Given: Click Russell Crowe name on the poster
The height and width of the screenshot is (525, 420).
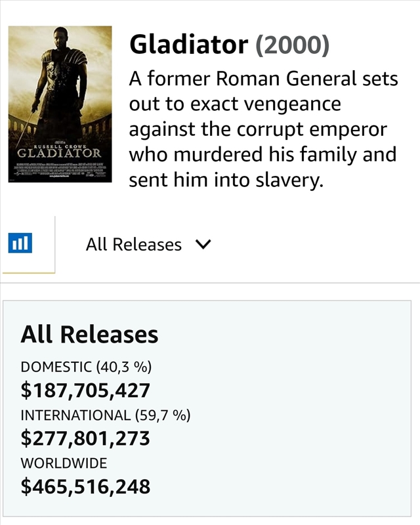Looking at the screenshot, I should click(60, 145).
